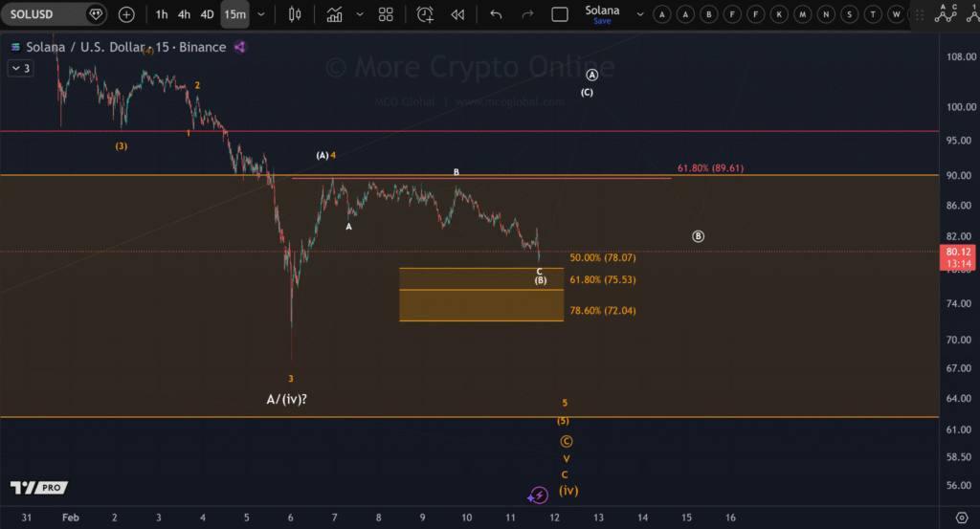Switch to the 4h timeframe
The width and height of the screenshot is (980, 529).
(184, 14)
